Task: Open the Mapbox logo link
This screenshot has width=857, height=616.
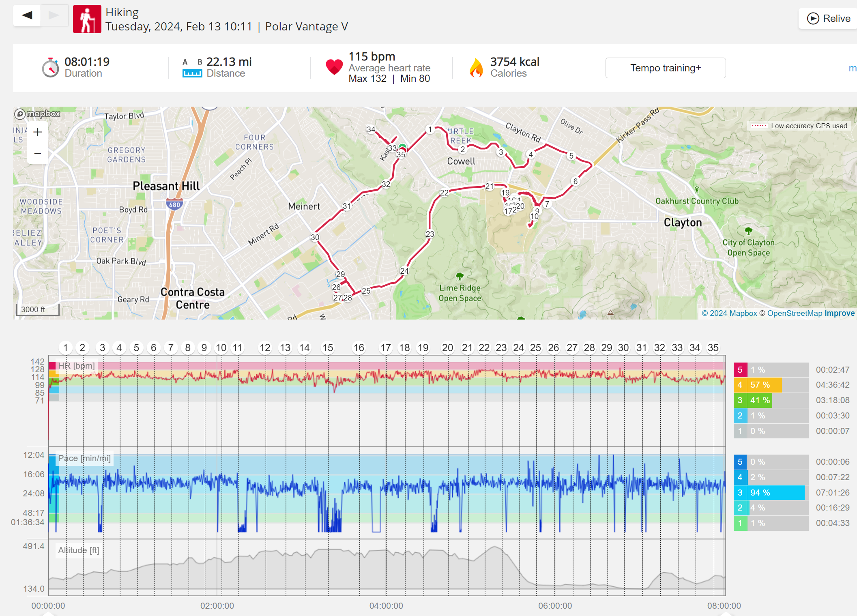Action: 37,114
